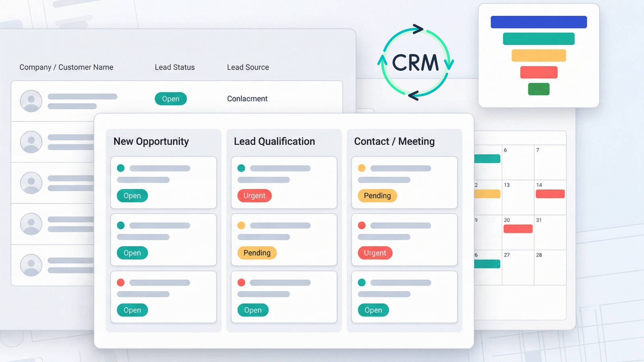Select the teal status dot on first New Opportunity card

tap(120, 169)
